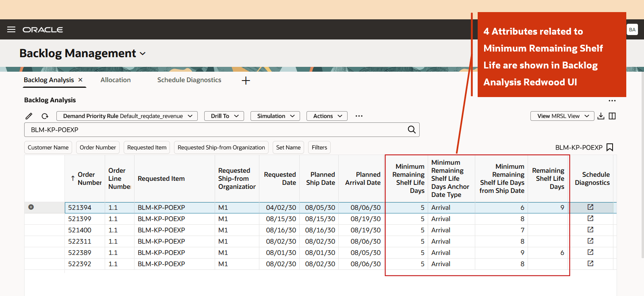Open the toolbar more-actions ellipsis
This screenshot has height=296, width=644.
(359, 116)
